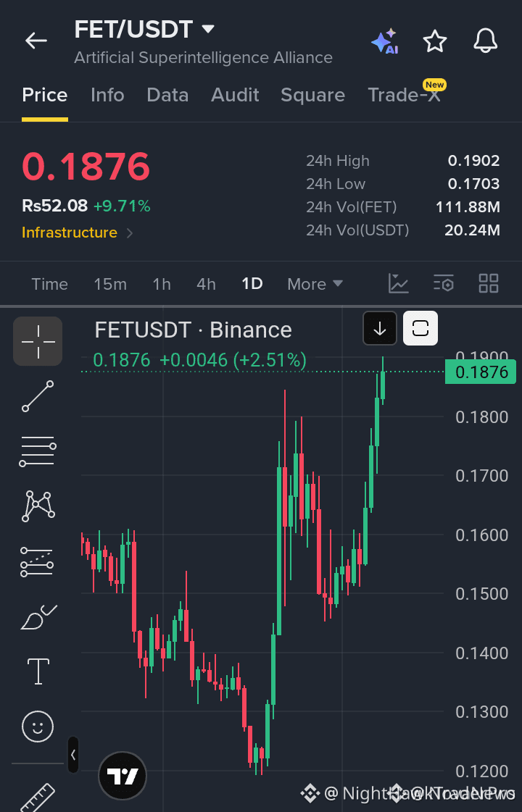Image resolution: width=522 pixels, height=812 pixels.
Task: Expand the FET/USDT pair dropdown
Action: [208, 29]
